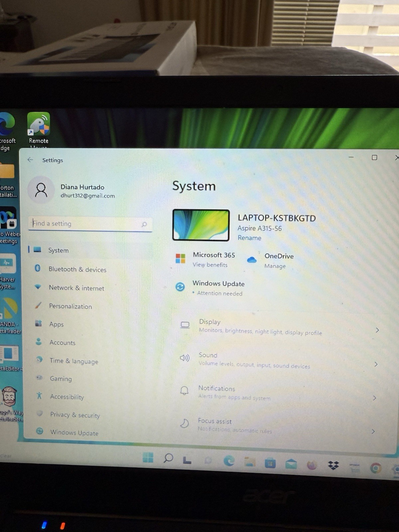
Task: Click the Focus assist title text
Action: 215,421
